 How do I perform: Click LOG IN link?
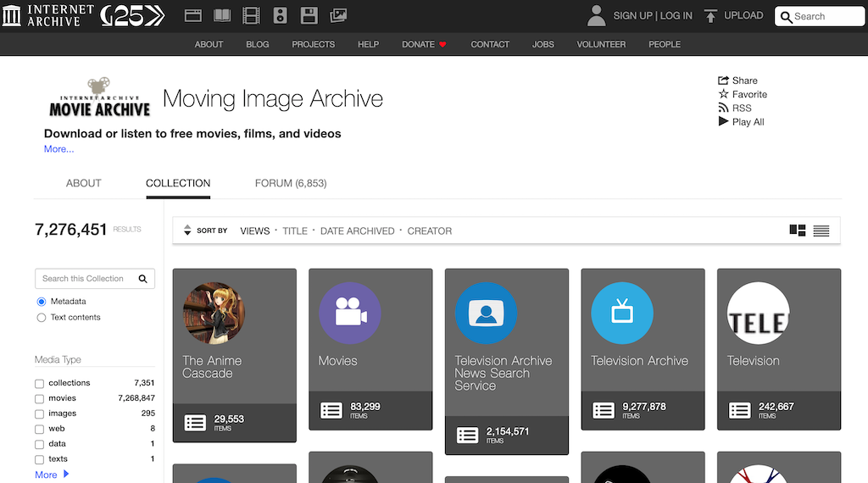[676, 16]
